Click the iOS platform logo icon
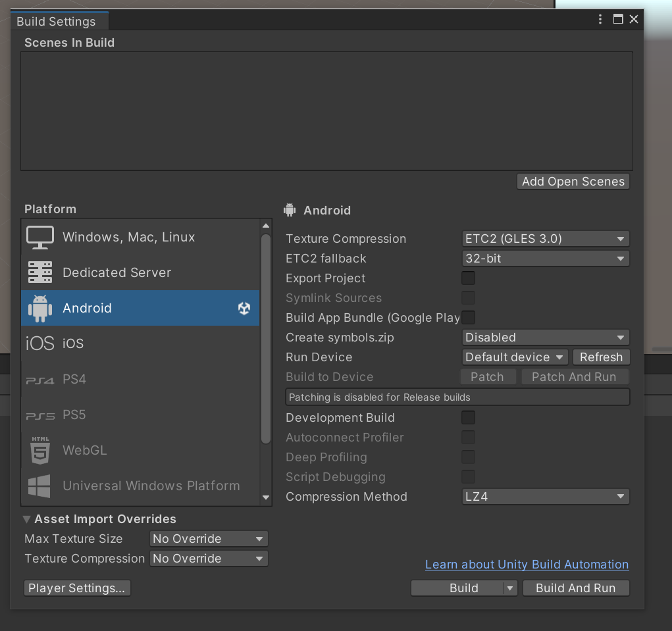The image size is (672, 631). click(x=40, y=343)
